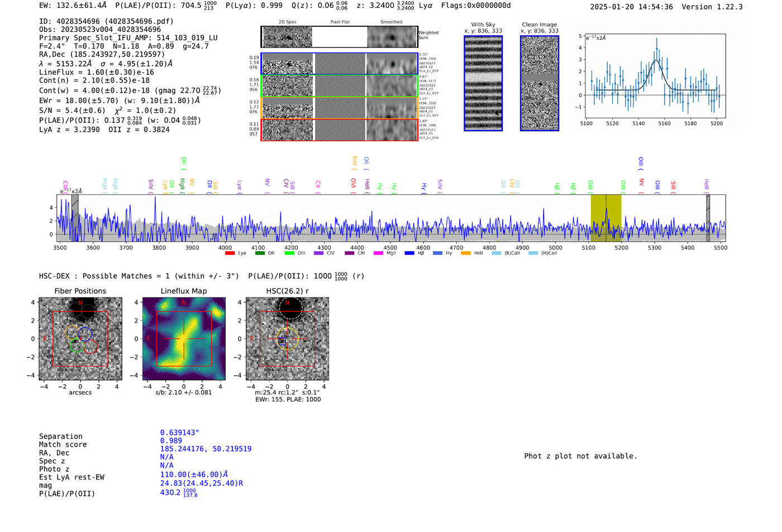Open the Clean Image cutout
Screen dimensions: 782x532
pyautogui.click(x=540, y=83)
